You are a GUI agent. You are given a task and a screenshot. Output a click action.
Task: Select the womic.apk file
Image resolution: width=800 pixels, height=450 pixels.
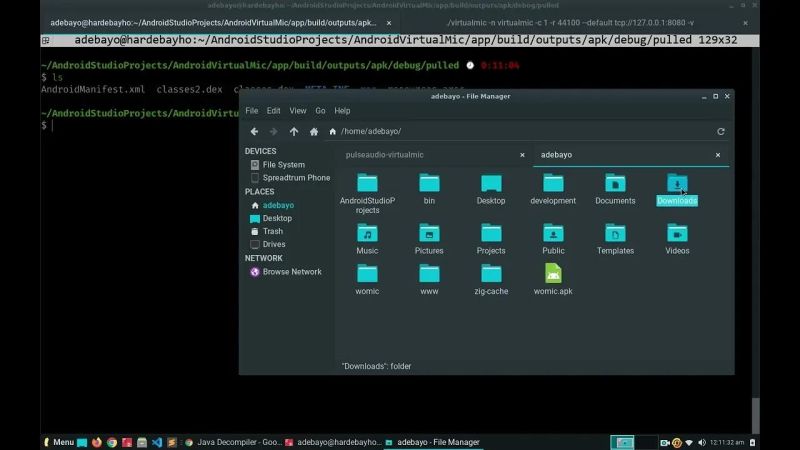(553, 280)
